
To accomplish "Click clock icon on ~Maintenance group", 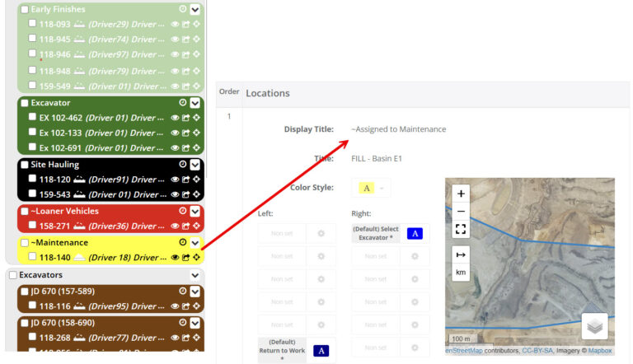I will click(183, 242).
